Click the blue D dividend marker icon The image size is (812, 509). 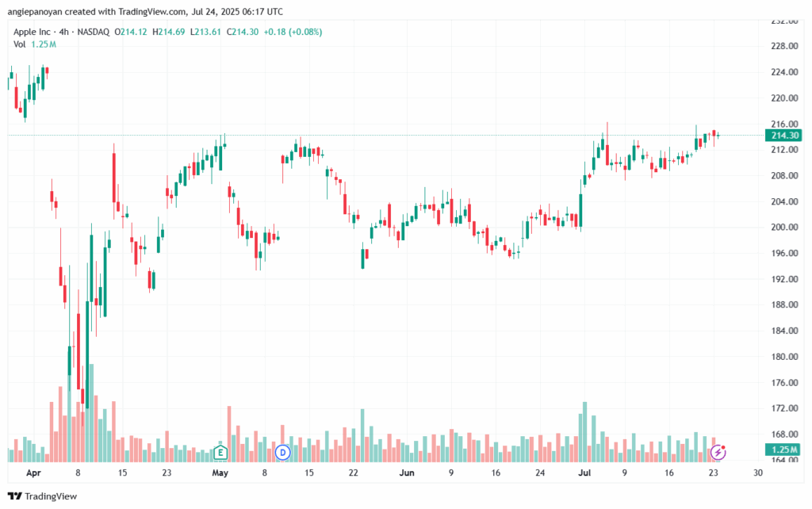click(282, 453)
